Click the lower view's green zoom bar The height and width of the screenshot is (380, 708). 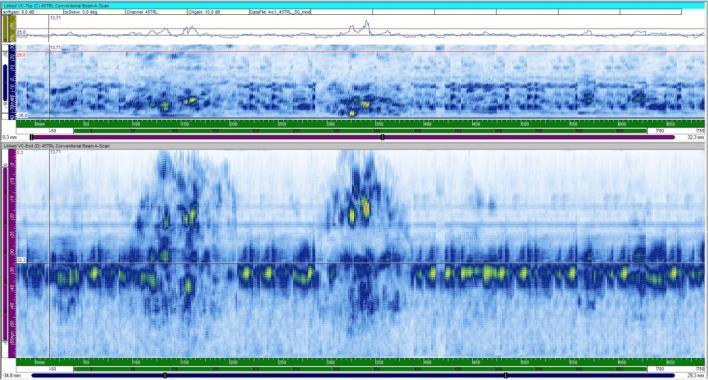tap(360, 369)
